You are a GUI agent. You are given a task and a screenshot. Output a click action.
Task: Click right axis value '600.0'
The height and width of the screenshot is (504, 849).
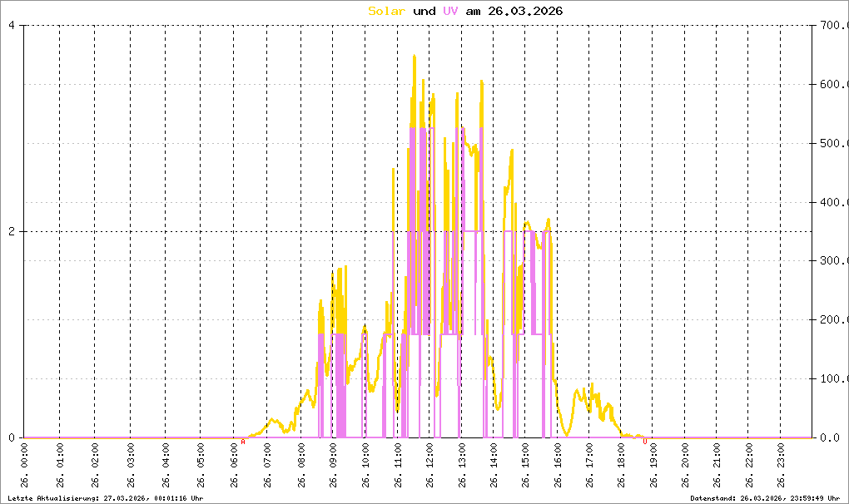tap(834, 84)
